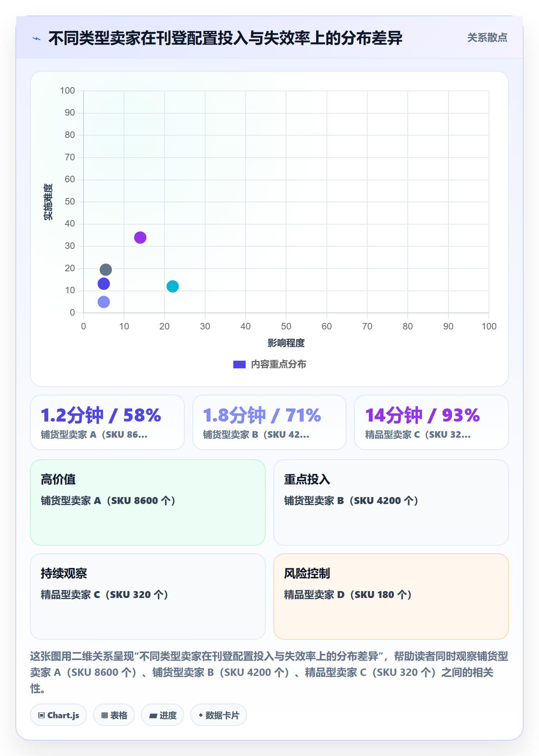
Task: Choose the 持续观察 quadrant card
Action: [x=148, y=596]
